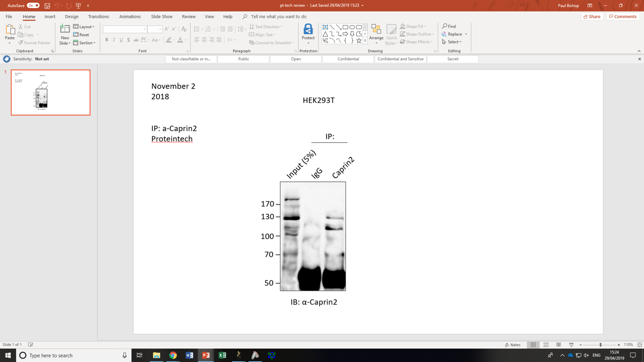
Task: Insert an oval shape from gallery
Action: (352, 27)
